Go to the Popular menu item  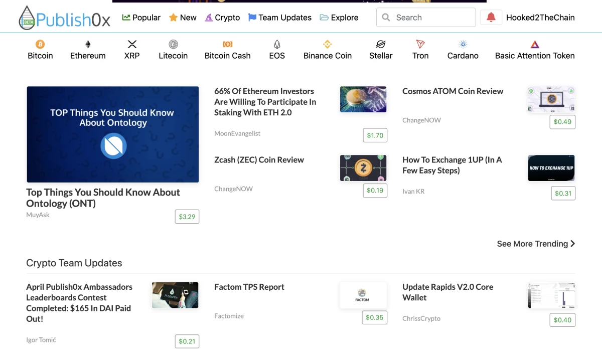(x=141, y=18)
